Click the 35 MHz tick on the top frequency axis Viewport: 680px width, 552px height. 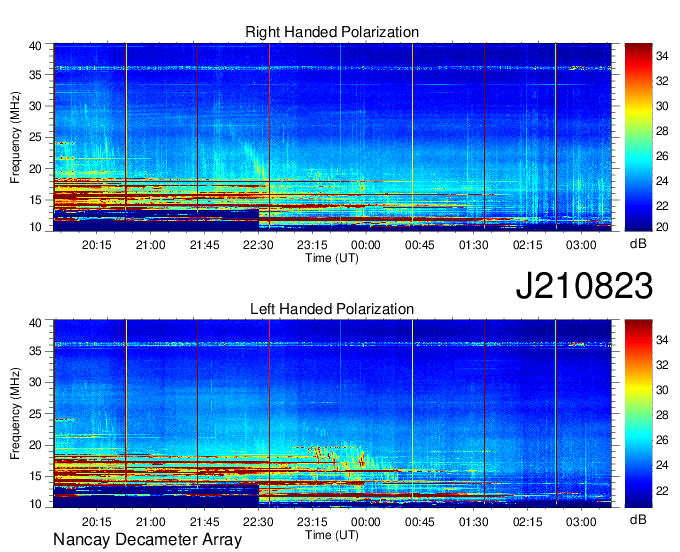click(35, 75)
